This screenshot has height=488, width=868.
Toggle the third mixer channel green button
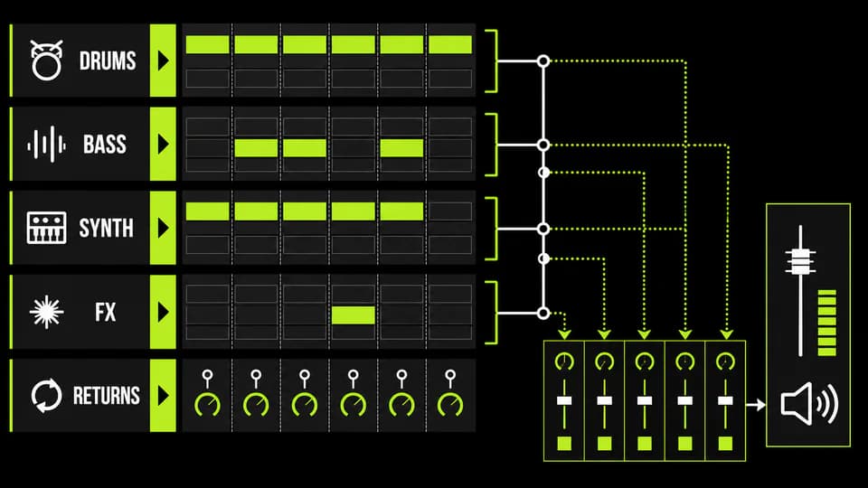point(645,443)
